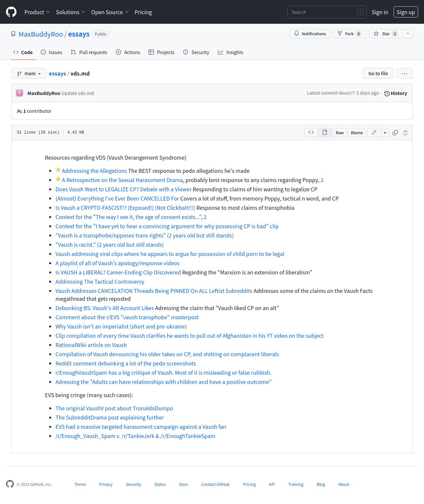Click the GitHub logo in header

pyautogui.click(x=11, y=12)
